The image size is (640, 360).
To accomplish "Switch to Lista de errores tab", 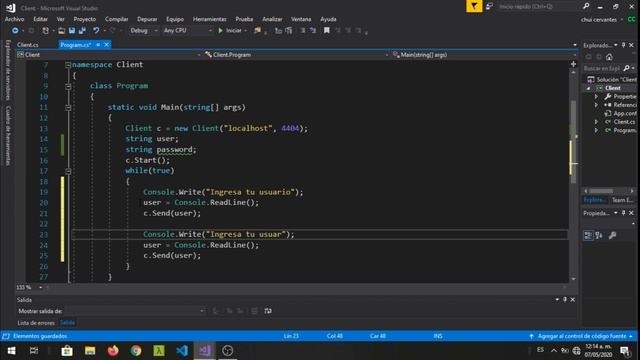I will click(36, 323).
